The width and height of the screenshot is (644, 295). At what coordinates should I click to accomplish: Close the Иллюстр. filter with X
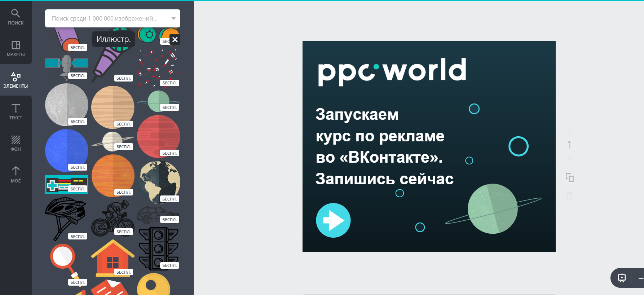pos(175,40)
